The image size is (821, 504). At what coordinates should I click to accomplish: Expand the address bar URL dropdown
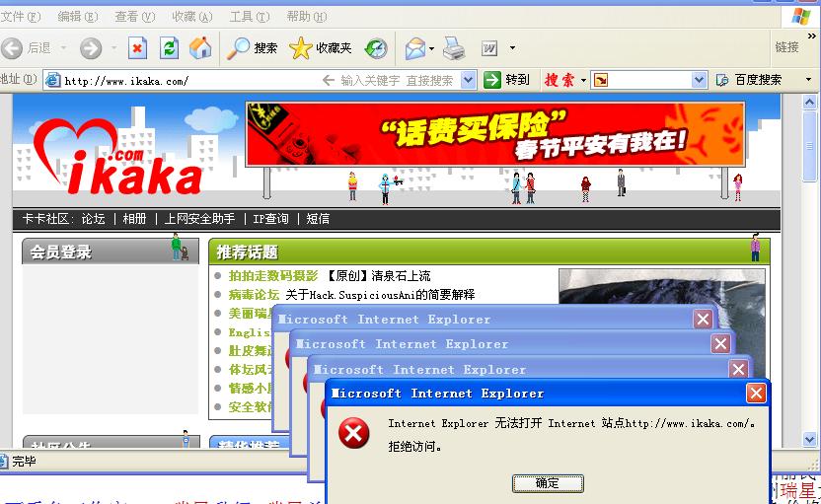(468, 80)
